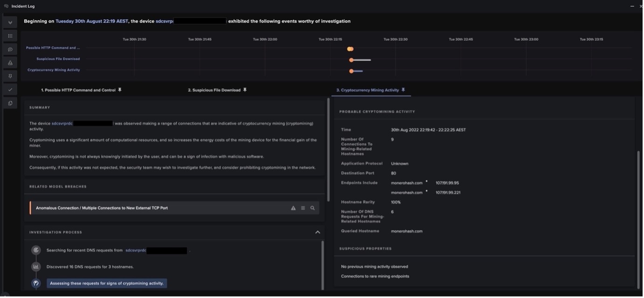
Task: Open the comments speech-bubble sidebar icon
Action: tap(10, 49)
